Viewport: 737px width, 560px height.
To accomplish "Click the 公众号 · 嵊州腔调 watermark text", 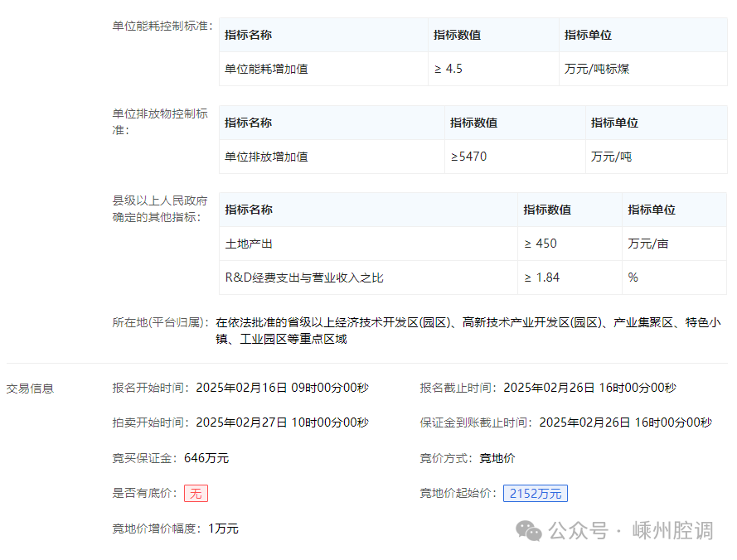I will (632, 530).
